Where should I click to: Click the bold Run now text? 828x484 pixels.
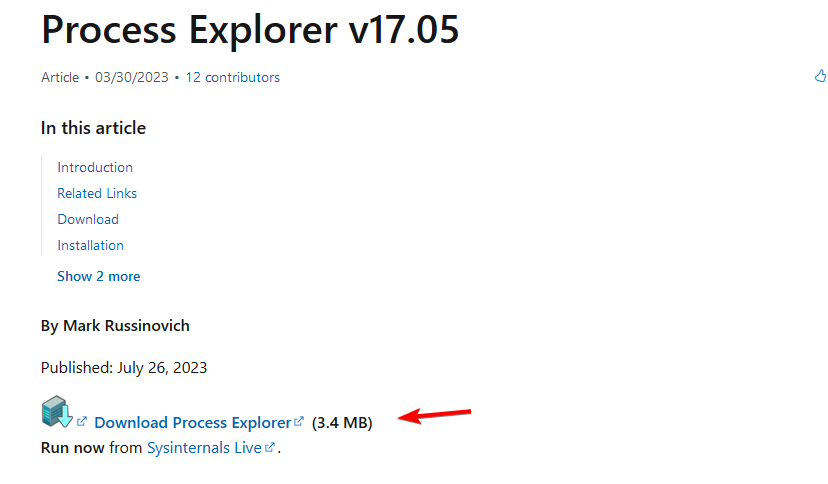(72, 448)
